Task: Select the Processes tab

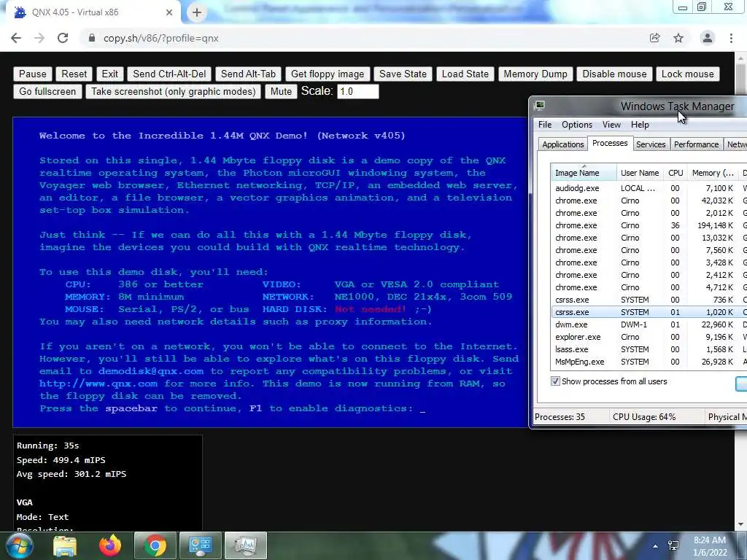Action: coord(610,144)
